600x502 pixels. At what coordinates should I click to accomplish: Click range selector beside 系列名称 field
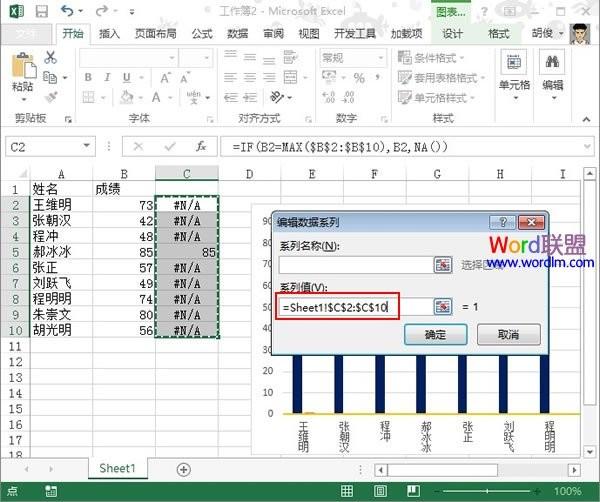[443, 265]
